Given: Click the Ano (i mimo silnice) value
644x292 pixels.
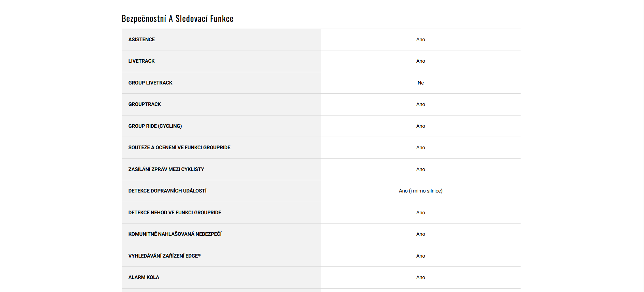Looking at the screenshot, I should click(421, 191).
